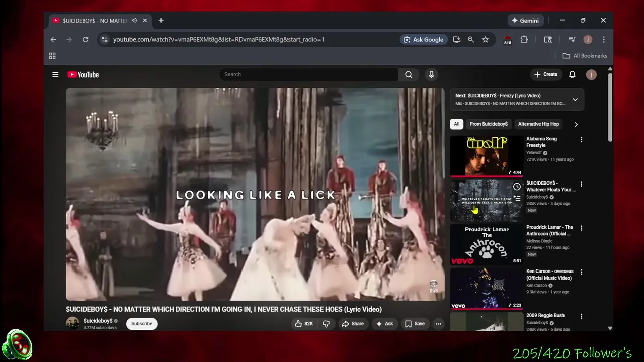Show more filter chips arrow
This screenshot has width=644, height=362.
pos(576,124)
